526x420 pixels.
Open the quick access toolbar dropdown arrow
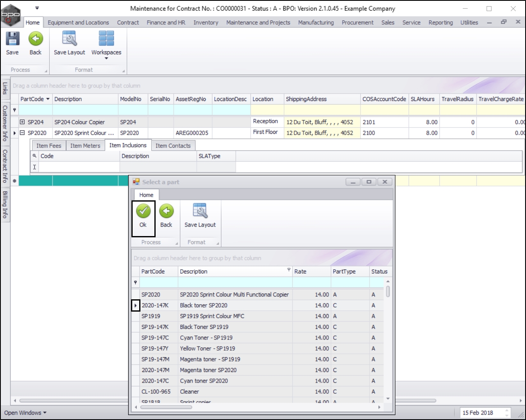[37, 8]
